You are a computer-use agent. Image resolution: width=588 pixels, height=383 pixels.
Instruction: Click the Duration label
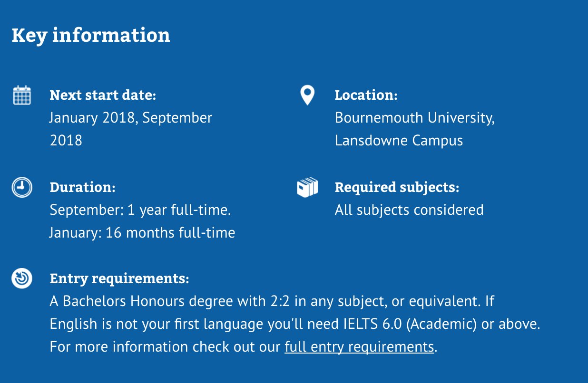(82, 187)
